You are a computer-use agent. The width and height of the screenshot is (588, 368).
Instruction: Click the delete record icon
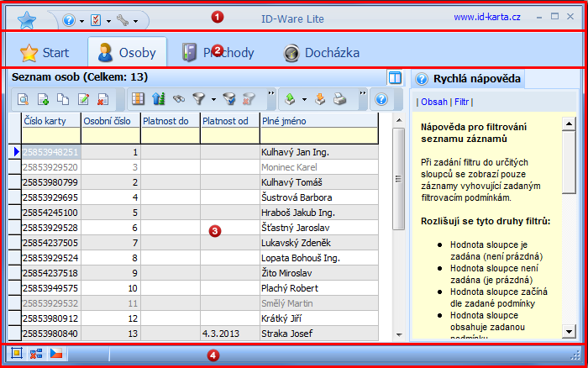click(x=102, y=99)
